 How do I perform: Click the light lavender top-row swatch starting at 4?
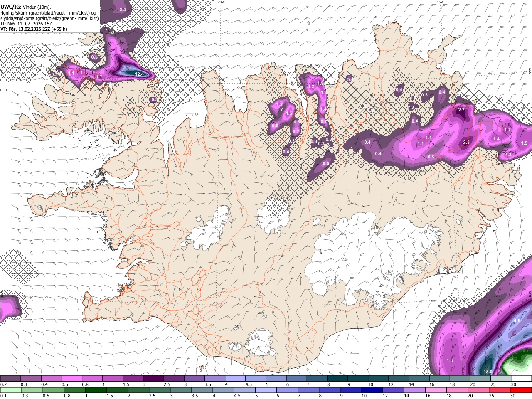[235, 379]
